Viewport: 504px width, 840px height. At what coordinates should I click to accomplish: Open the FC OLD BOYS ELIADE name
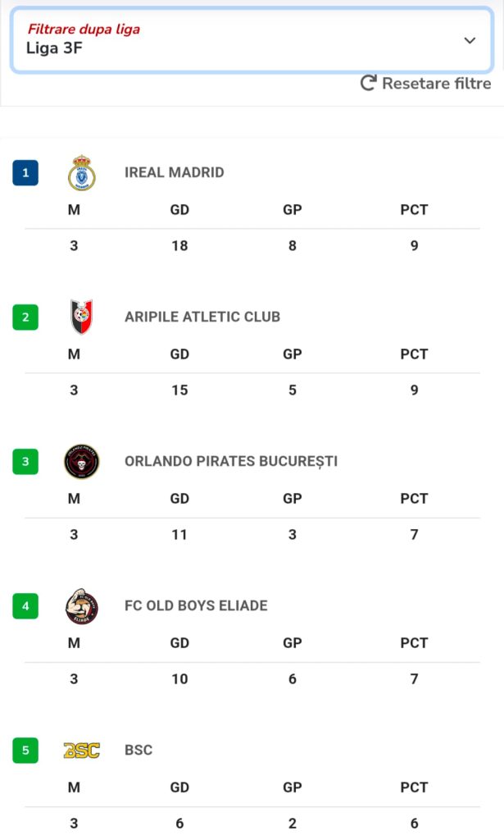(196, 605)
